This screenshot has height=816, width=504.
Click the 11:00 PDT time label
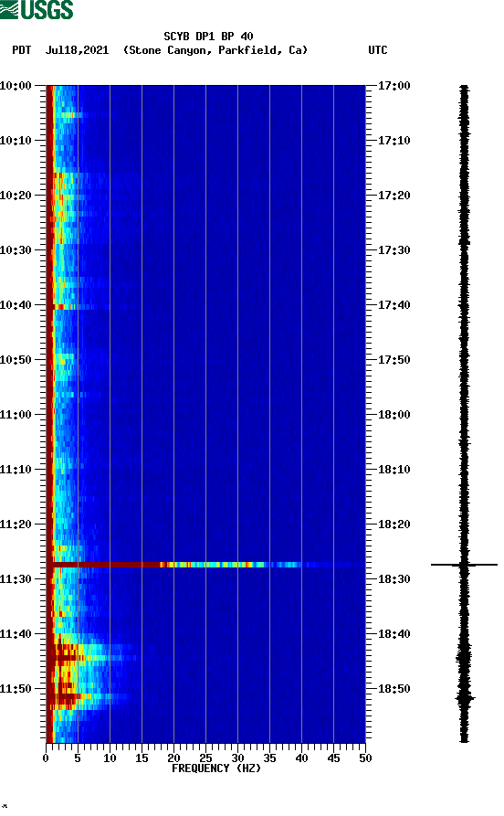(16, 415)
